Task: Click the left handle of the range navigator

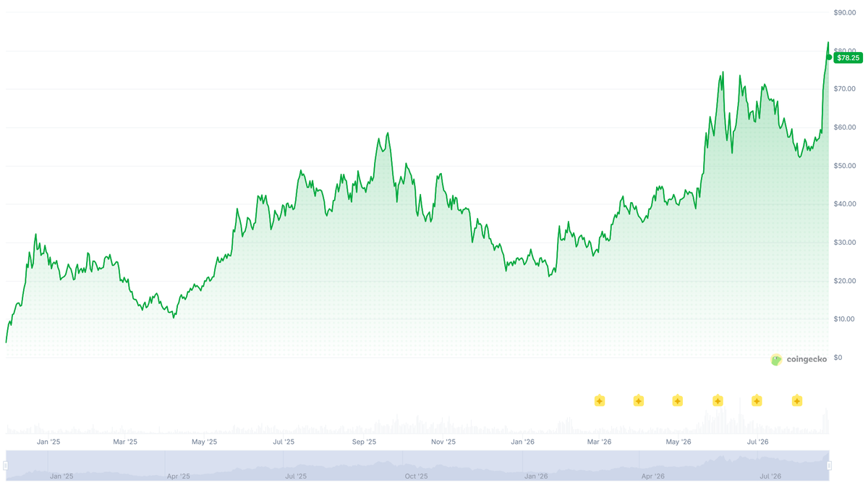Action: point(6,466)
